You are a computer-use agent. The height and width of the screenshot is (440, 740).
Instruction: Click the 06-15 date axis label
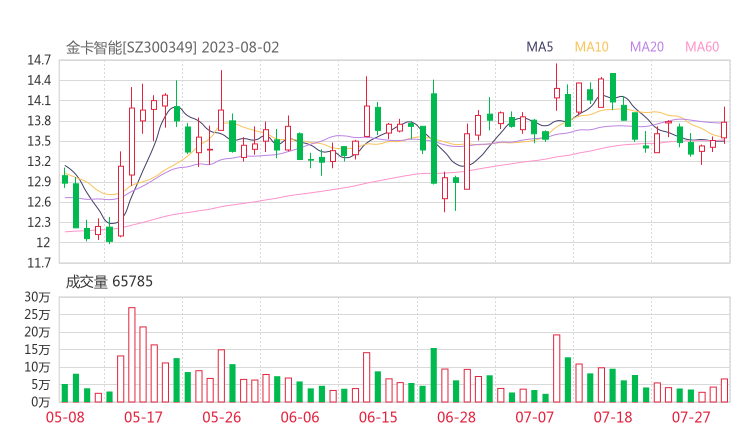click(378, 417)
